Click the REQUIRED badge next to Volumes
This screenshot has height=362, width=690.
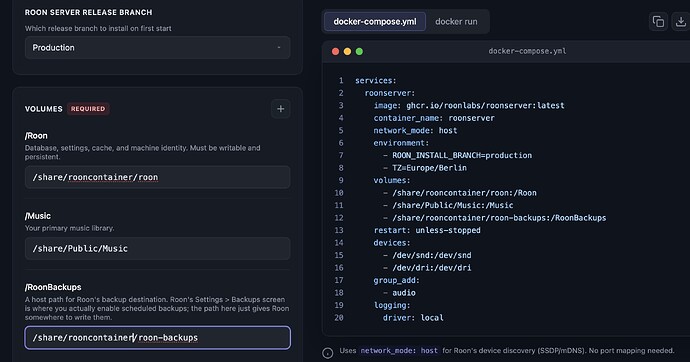click(88, 109)
